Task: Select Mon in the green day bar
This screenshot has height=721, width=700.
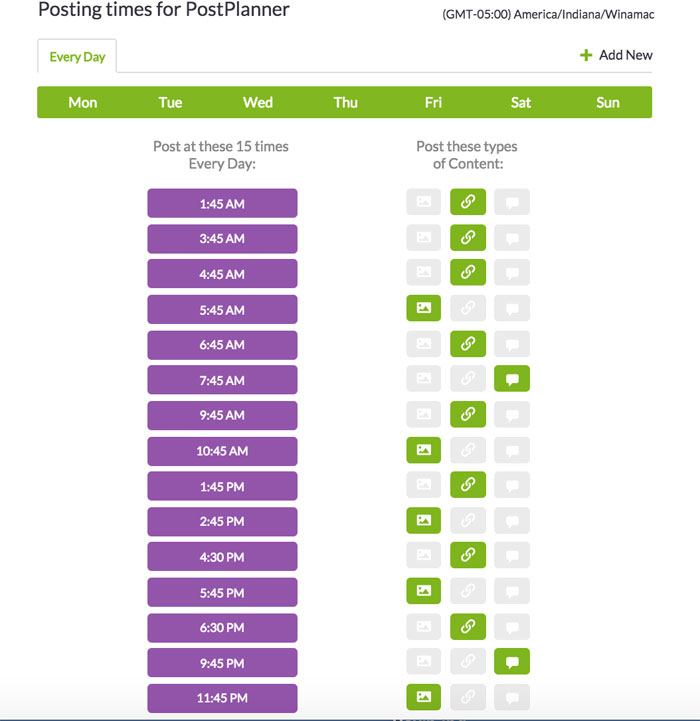Action: (x=83, y=102)
